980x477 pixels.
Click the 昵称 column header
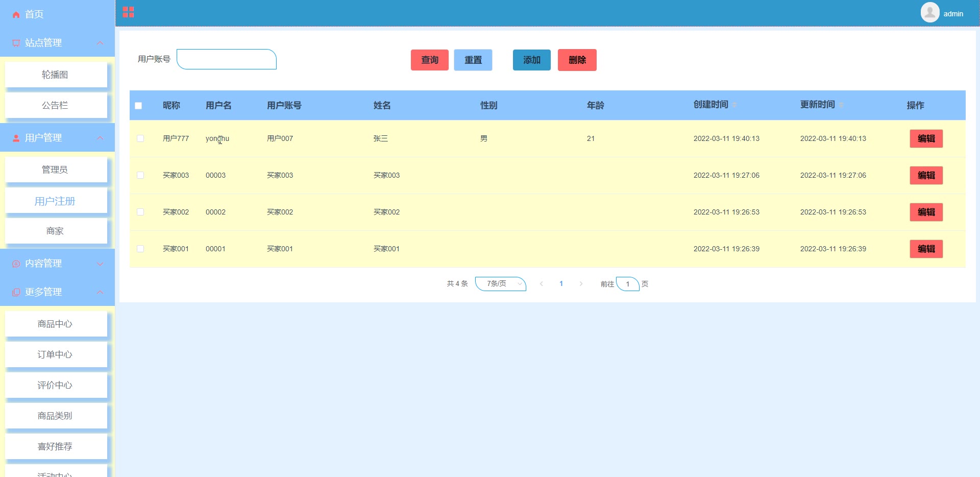pyautogui.click(x=171, y=105)
